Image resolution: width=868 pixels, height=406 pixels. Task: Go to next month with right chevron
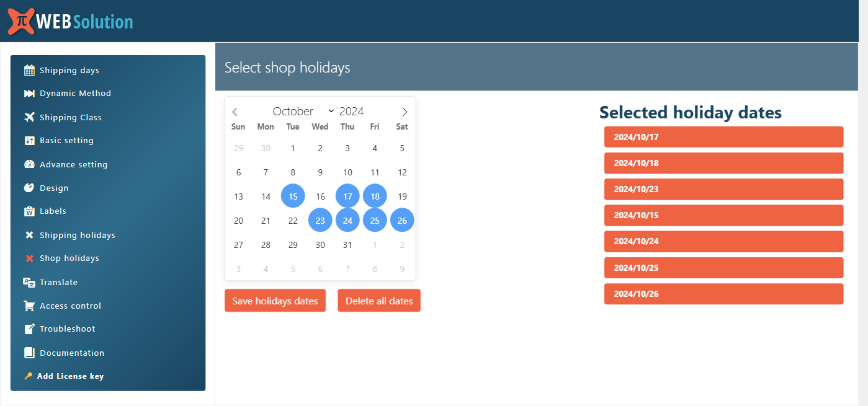405,112
